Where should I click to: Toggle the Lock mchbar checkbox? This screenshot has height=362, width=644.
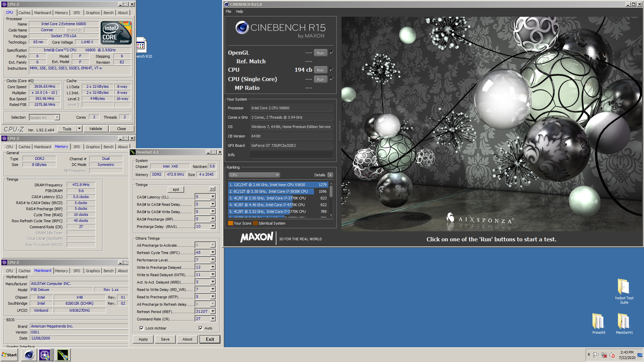point(142,328)
